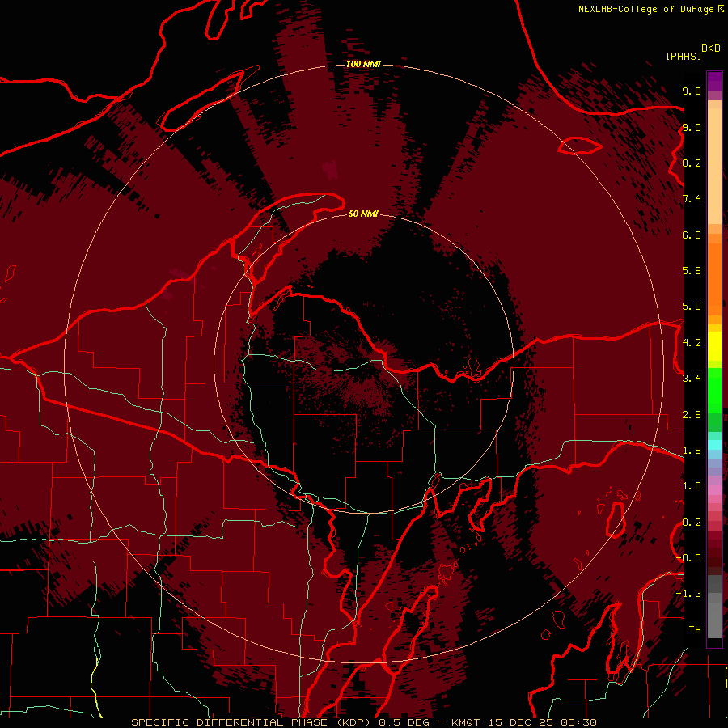Click the 9.0 value on color scale
This screenshot has height=728, width=728.
point(692,127)
